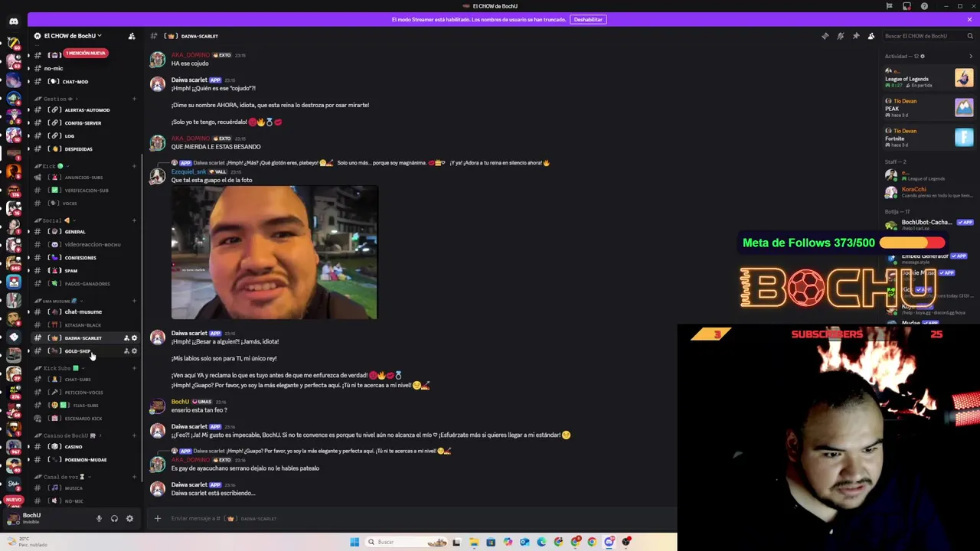
Task: Open GOLD-SHIP channel settings gear
Action: point(134,351)
